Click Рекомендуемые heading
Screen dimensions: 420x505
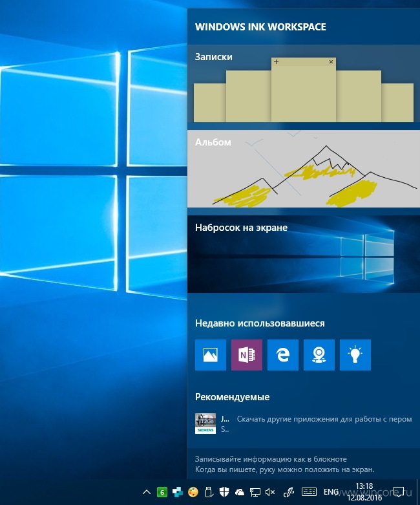232,397
